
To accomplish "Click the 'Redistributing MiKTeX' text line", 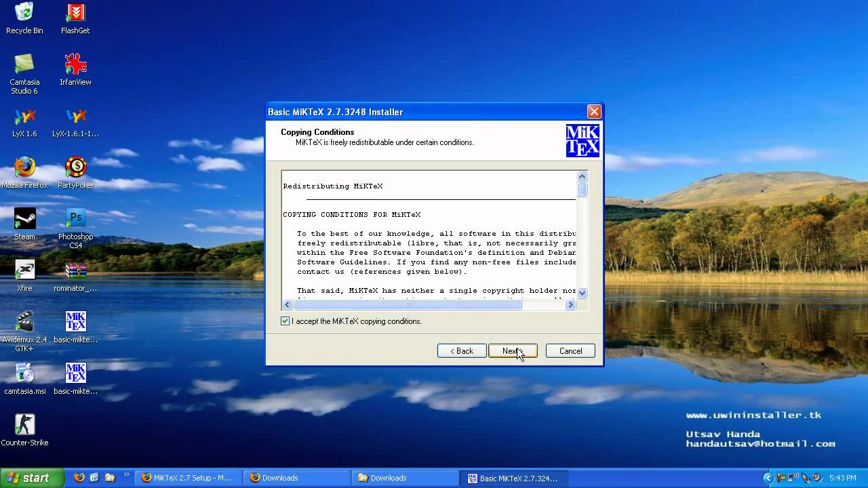I will pyautogui.click(x=333, y=186).
